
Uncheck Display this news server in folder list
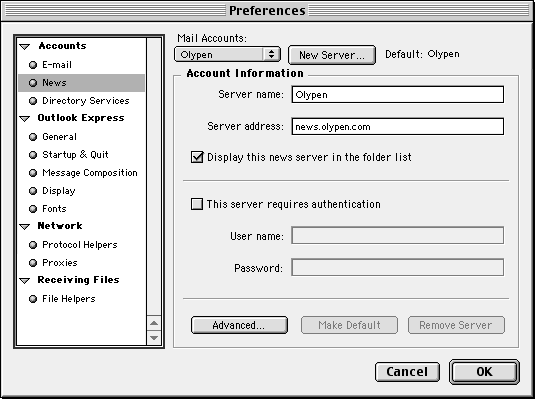(197, 157)
